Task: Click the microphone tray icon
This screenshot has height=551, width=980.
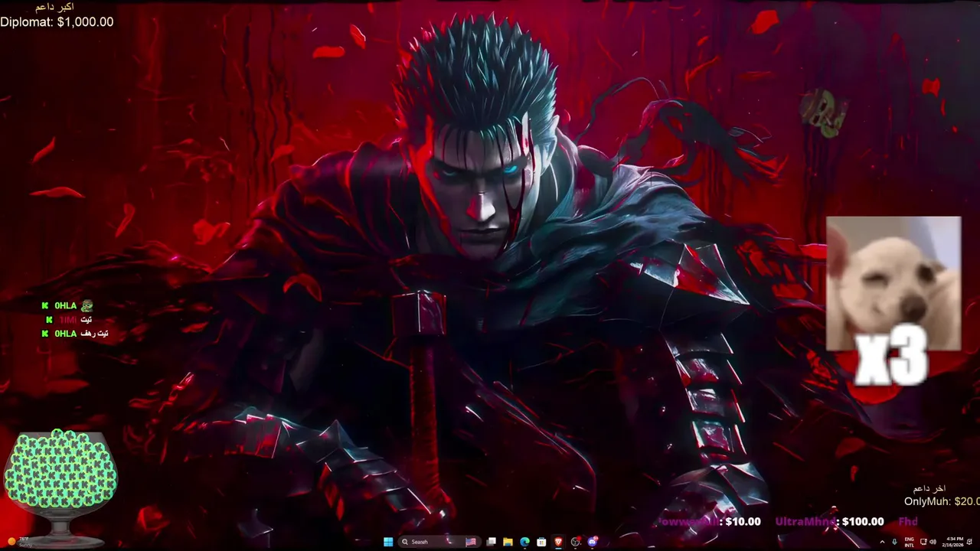Action: pos(894,542)
